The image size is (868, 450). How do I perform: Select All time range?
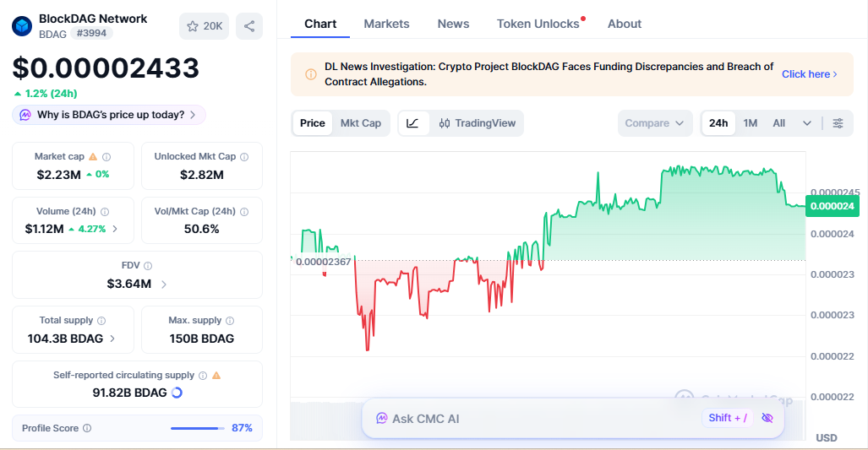(779, 123)
